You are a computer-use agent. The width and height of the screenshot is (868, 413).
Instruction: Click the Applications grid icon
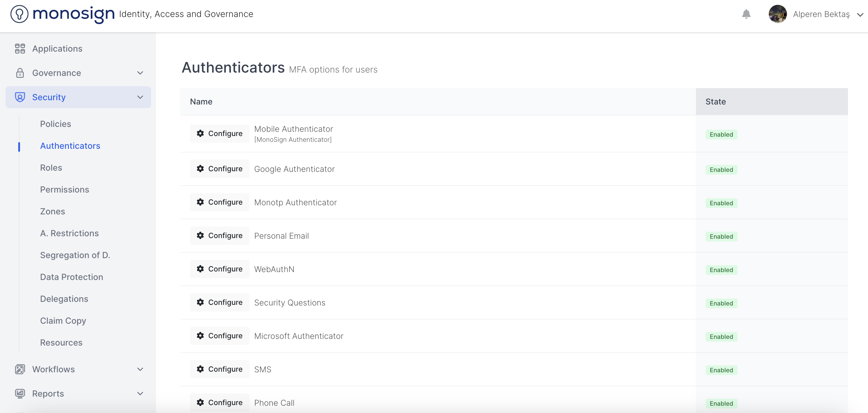pyautogui.click(x=20, y=49)
